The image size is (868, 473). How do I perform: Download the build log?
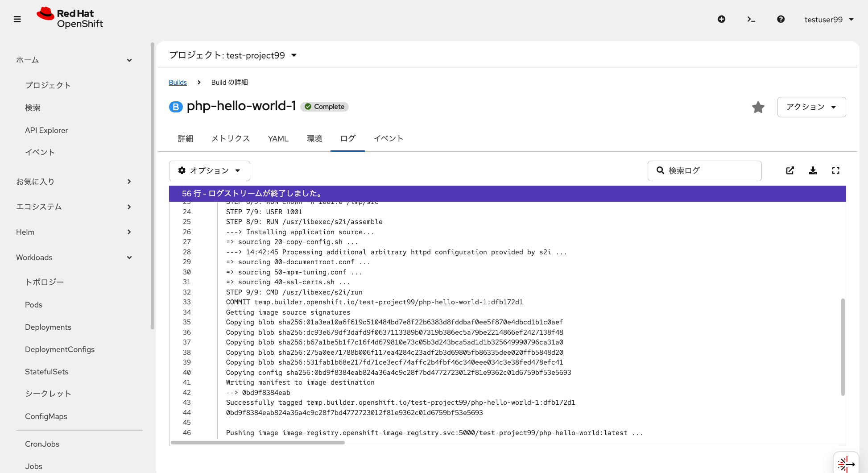813,170
